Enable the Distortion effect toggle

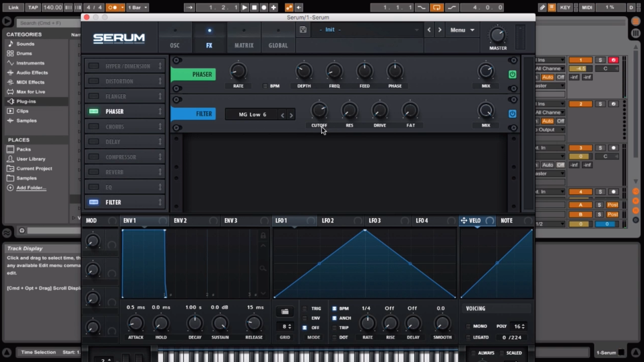pyautogui.click(x=94, y=81)
